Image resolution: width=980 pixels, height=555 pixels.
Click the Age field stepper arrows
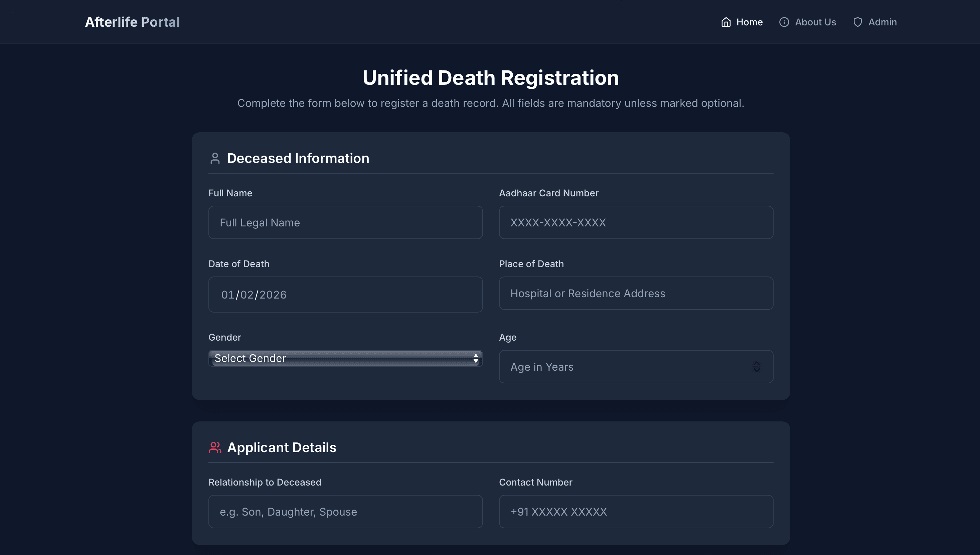pyautogui.click(x=757, y=367)
